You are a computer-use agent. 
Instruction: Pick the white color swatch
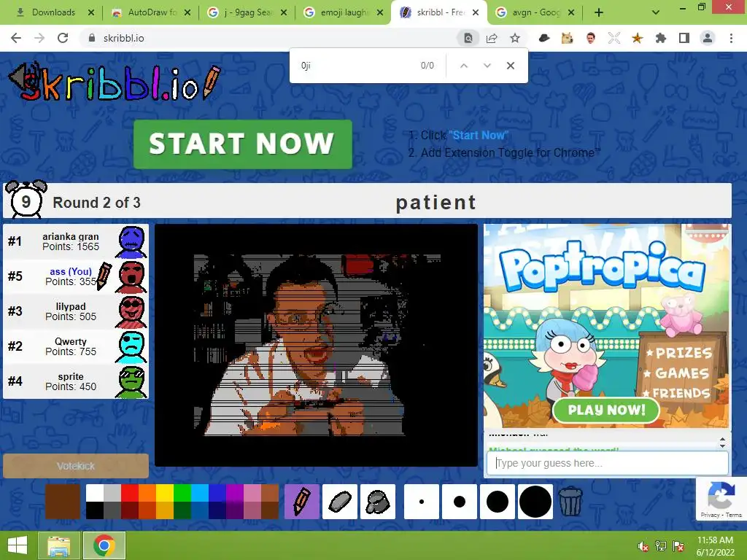[95, 493]
